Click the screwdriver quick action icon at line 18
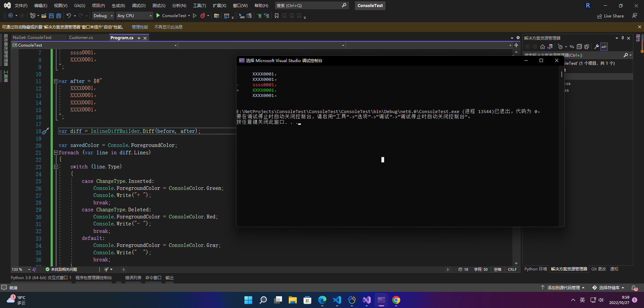The width and height of the screenshot is (644, 308). (x=46, y=131)
